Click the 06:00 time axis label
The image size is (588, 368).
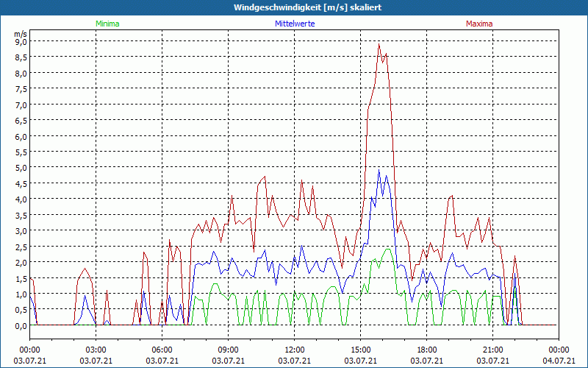pyautogui.click(x=162, y=350)
